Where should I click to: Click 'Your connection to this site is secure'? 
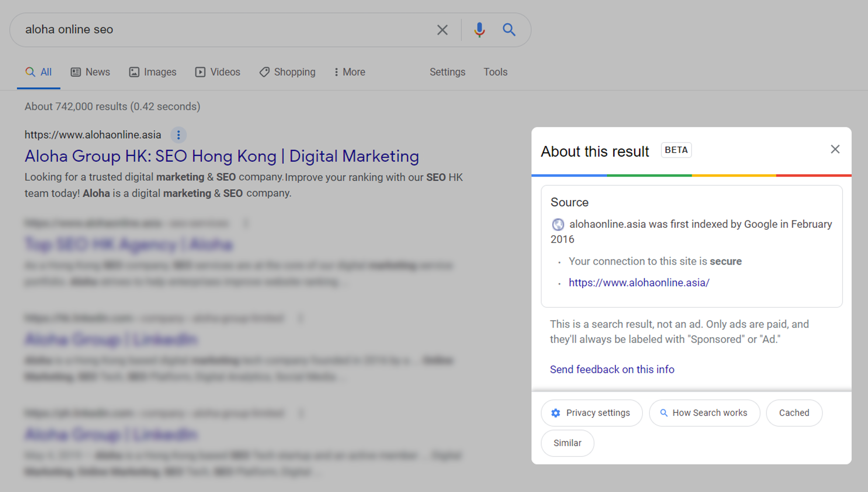coord(655,262)
